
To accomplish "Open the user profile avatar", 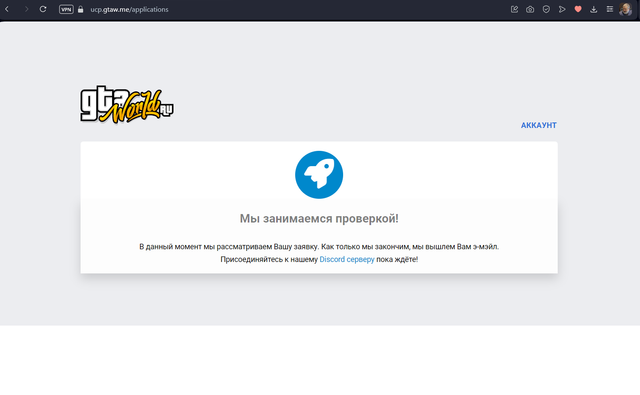I will point(625,9).
